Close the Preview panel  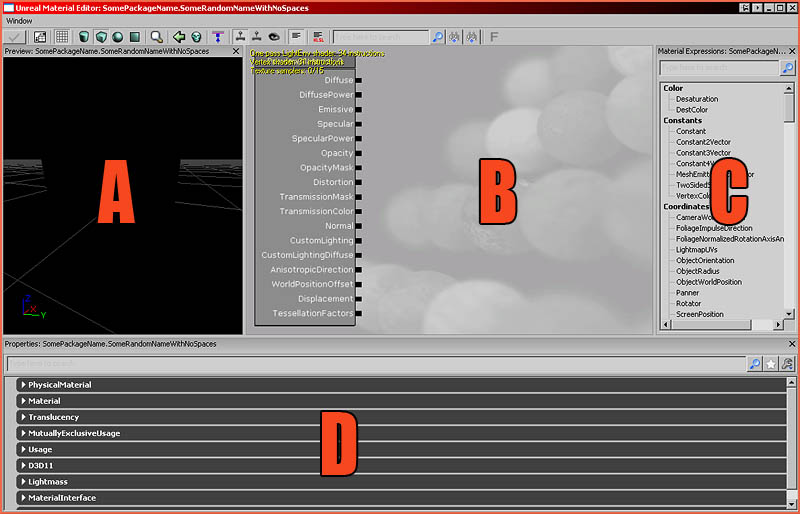(x=236, y=51)
